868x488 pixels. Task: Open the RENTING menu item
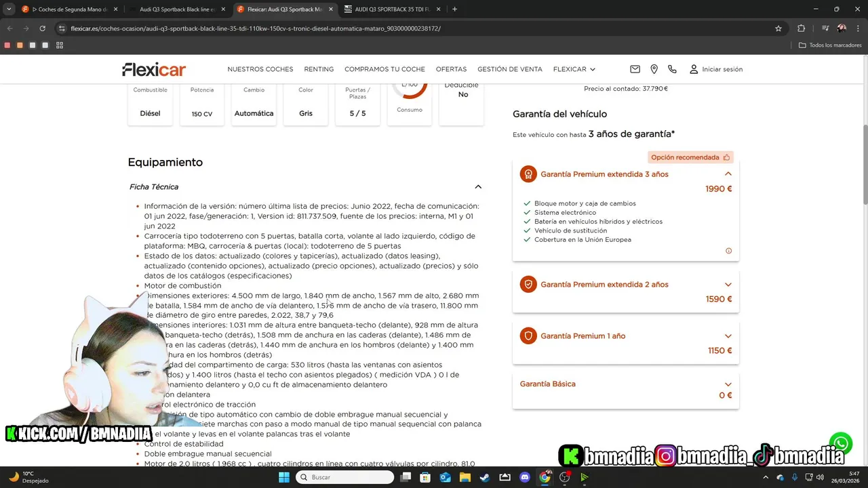click(319, 69)
